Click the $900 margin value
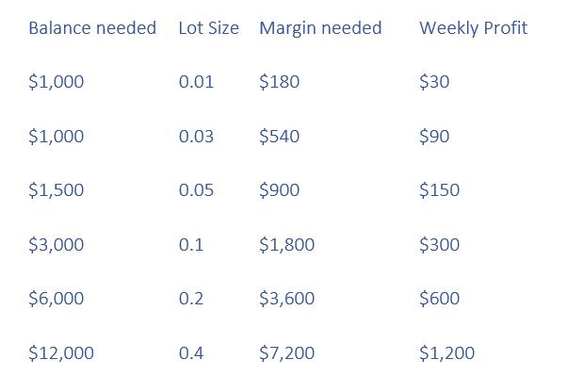The height and width of the screenshot is (392, 567). [x=280, y=190]
